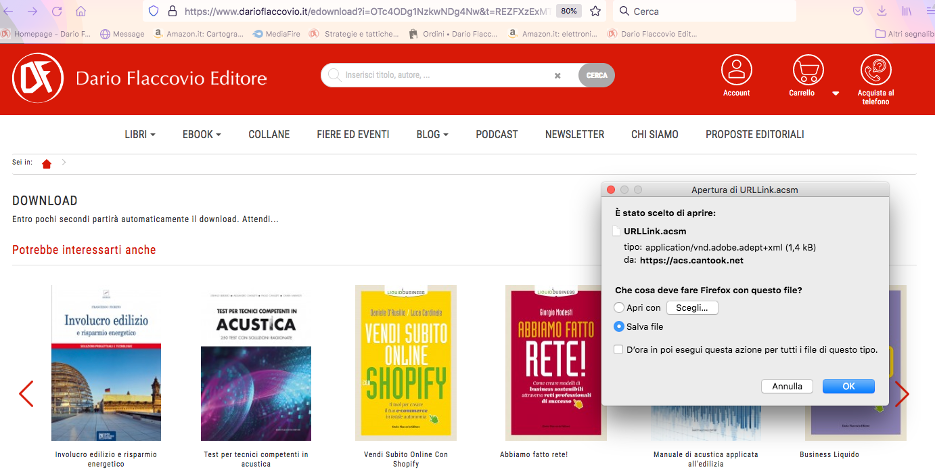Select the Apri con radio button

pos(619,308)
